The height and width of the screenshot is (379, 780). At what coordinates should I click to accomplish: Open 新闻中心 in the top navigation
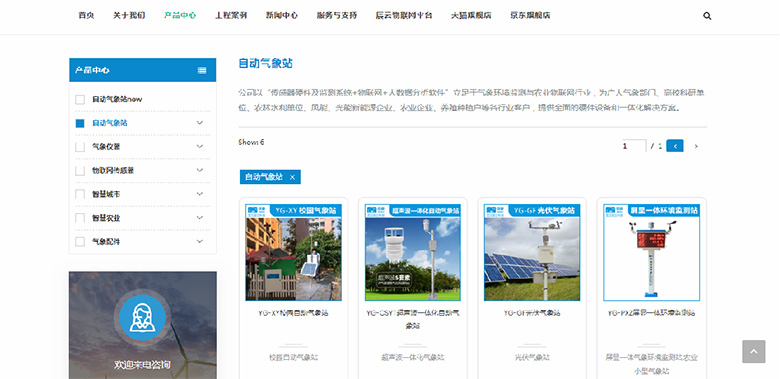[282, 15]
